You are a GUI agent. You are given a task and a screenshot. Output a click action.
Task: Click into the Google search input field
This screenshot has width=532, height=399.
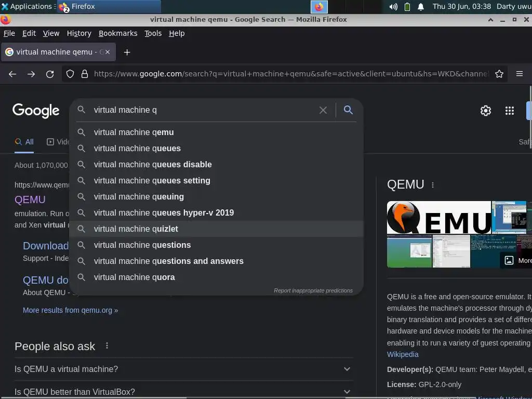(x=204, y=110)
